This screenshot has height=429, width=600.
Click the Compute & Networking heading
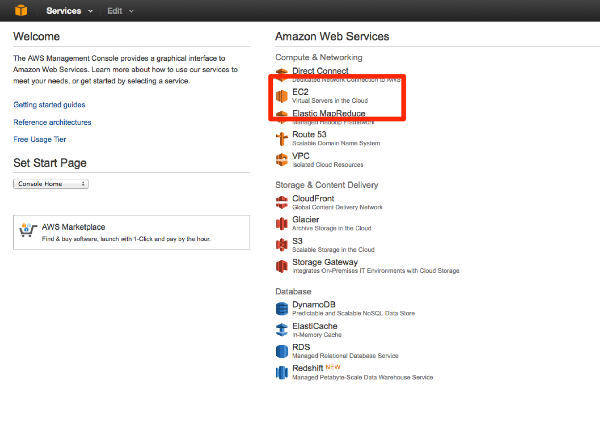pyautogui.click(x=319, y=57)
